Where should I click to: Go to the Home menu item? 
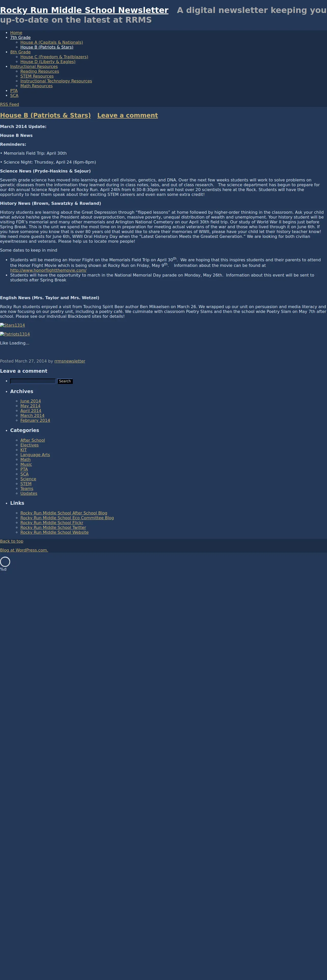(x=16, y=33)
